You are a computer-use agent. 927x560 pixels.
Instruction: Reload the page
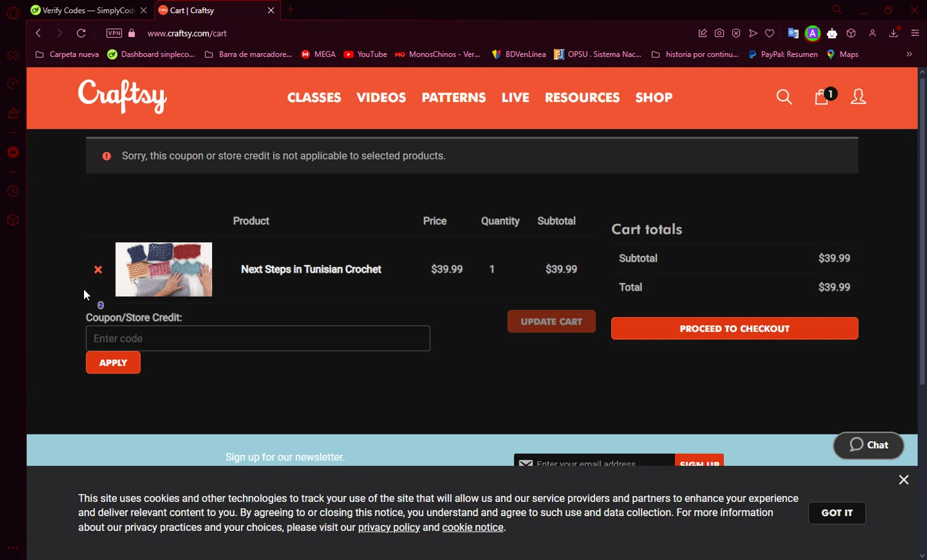(81, 33)
